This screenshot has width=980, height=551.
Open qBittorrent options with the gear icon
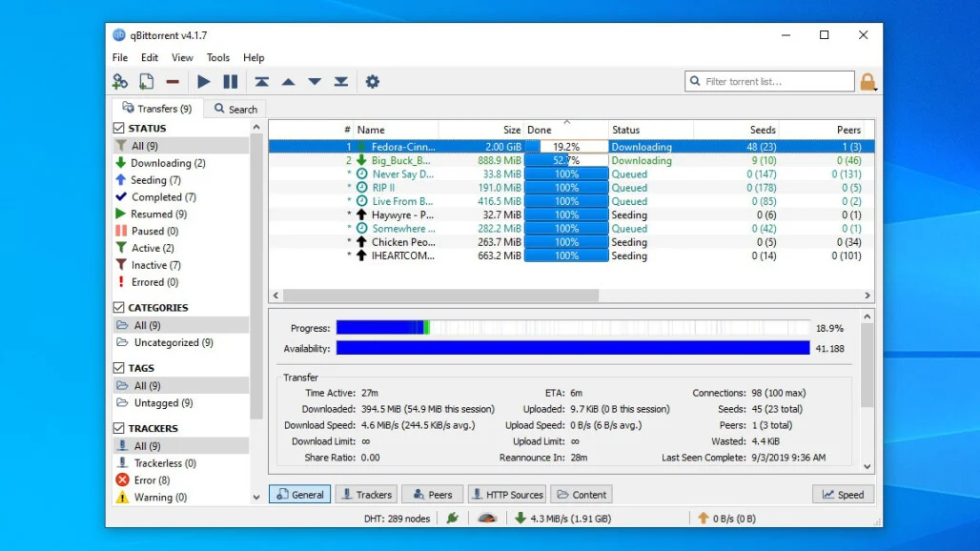372,81
